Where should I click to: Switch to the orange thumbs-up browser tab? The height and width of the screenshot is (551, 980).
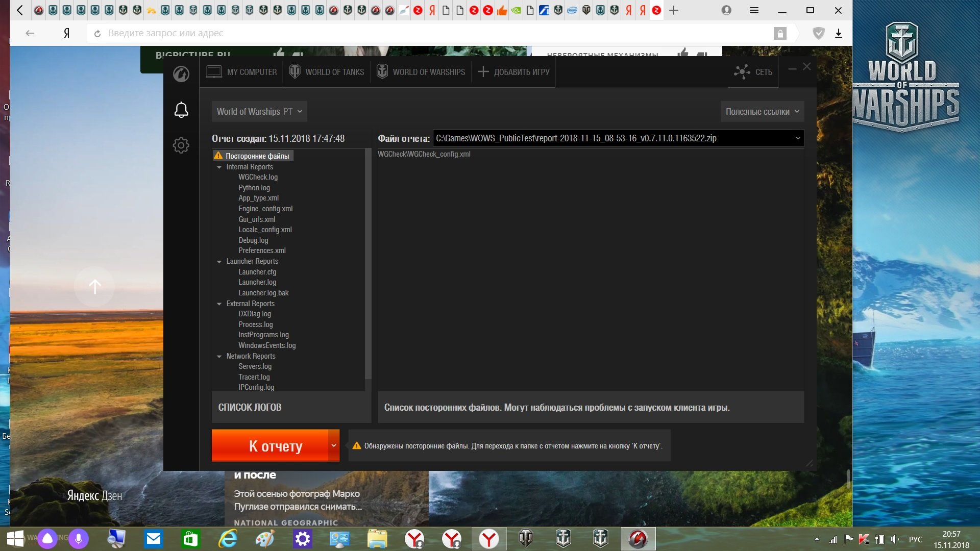(502, 10)
